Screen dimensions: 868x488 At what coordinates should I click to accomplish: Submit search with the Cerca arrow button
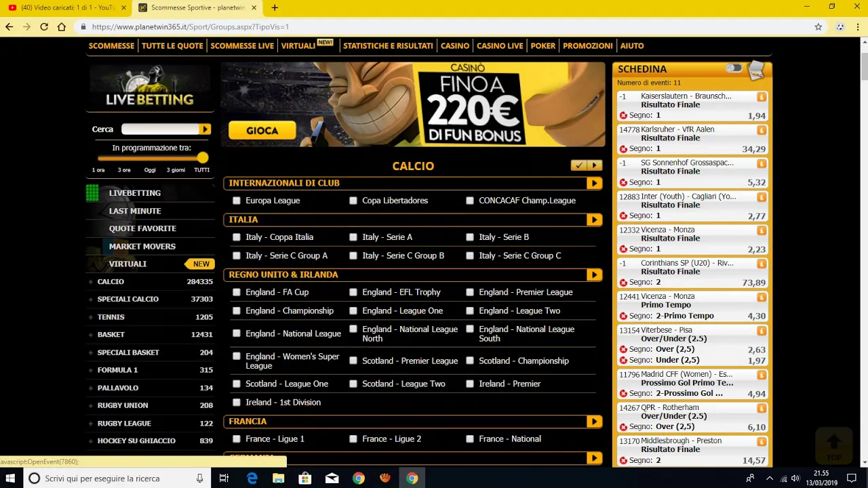click(205, 129)
